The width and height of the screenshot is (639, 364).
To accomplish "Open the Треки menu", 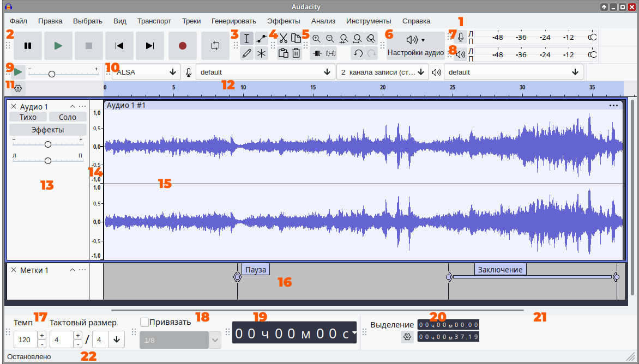I will tap(191, 21).
